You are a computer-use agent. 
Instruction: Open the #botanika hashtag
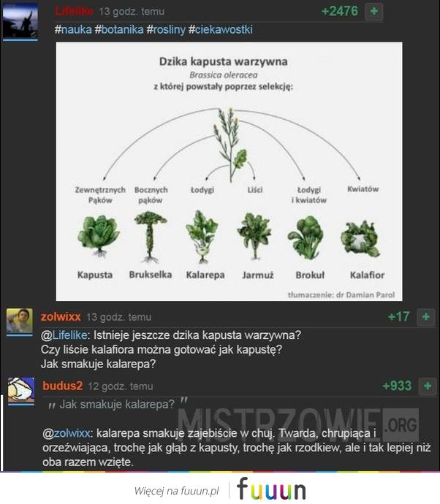click(x=119, y=29)
